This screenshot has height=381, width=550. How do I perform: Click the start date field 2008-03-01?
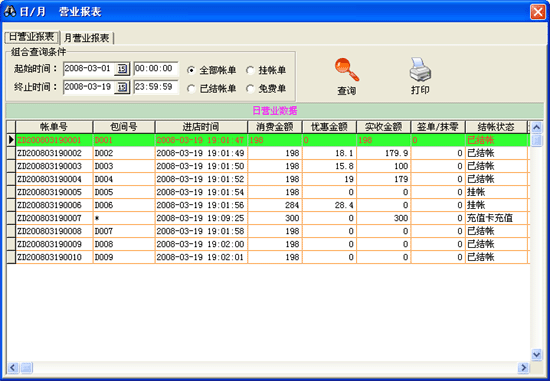coord(88,68)
